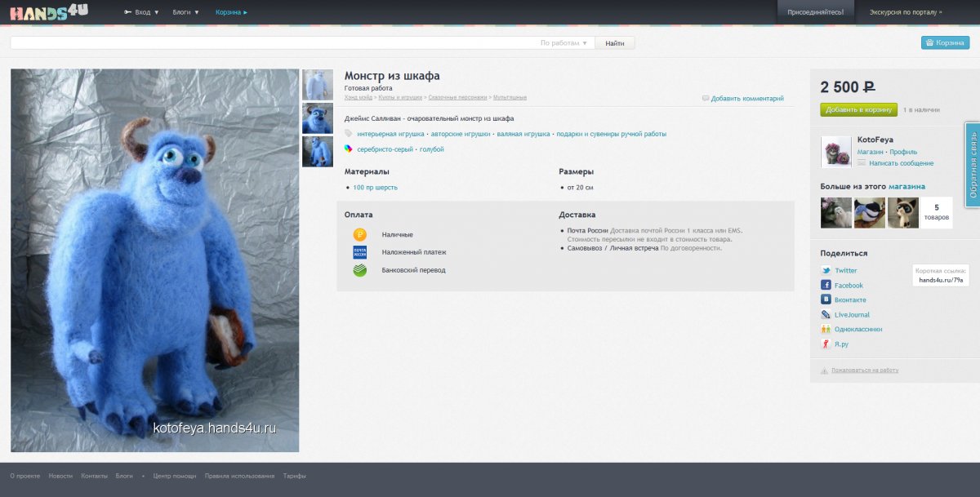Select the Присоединяйтесь! tab
Image resolution: width=980 pixels, height=497 pixels.
coord(815,12)
